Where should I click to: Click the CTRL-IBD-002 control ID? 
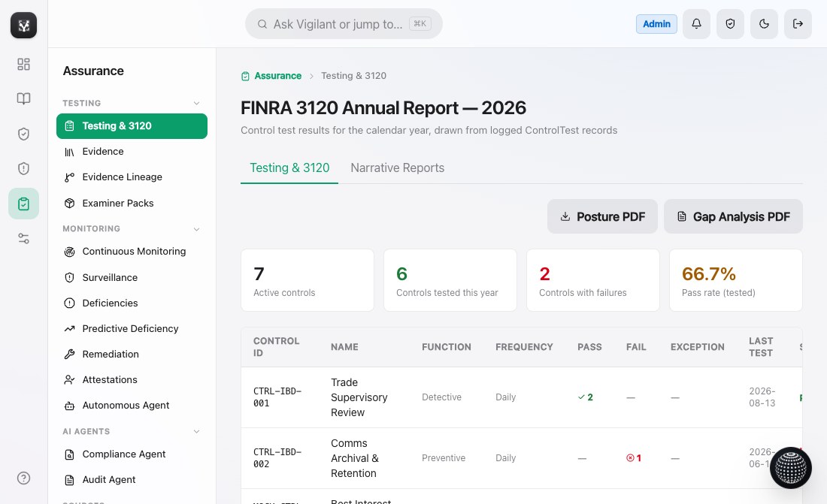tap(277, 458)
